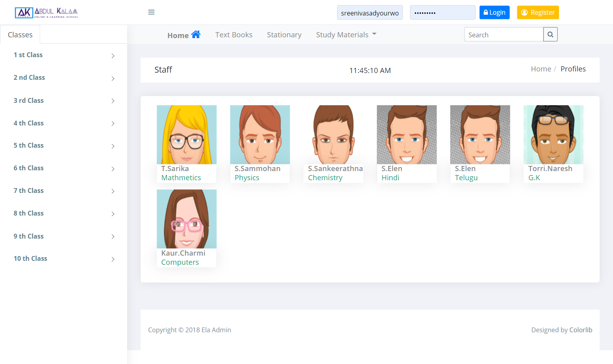Click the Home house icon
The height and width of the screenshot is (364, 613).
[x=196, y=35]
